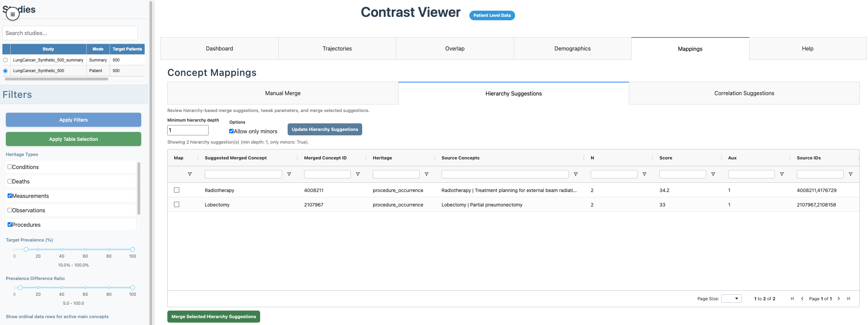Check the Radiotherapy row map checkbox

[177, 190]
